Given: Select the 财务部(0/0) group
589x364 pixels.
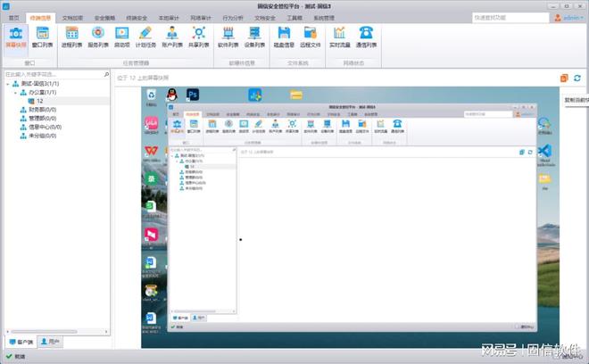Looking at the screenshot, I should pos(43,110).
